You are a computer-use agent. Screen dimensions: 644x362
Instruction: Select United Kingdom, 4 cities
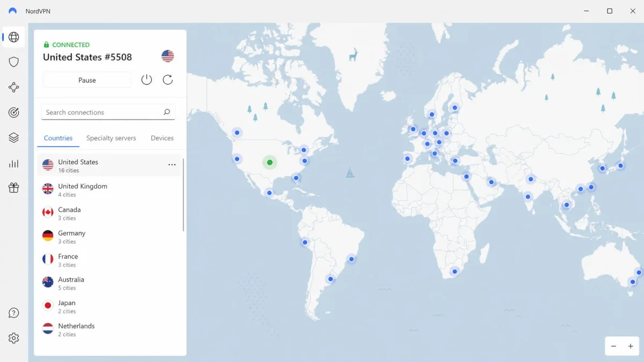point(110,189)
